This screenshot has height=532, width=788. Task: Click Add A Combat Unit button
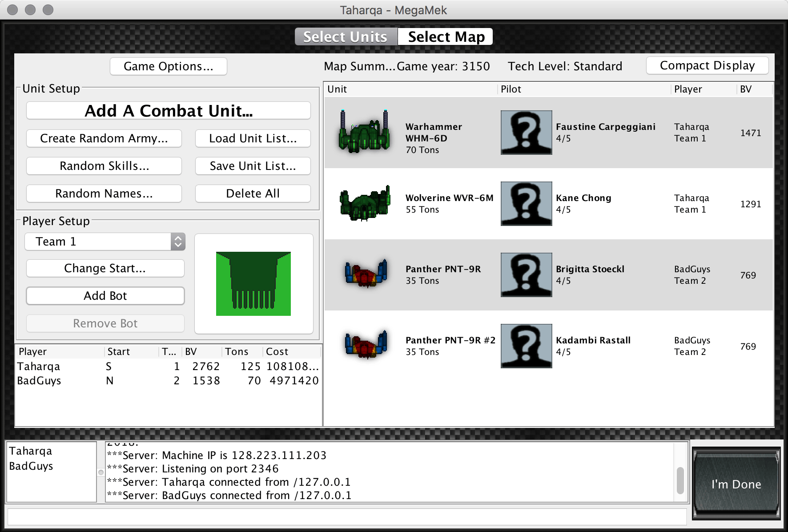tap(169, 111)
